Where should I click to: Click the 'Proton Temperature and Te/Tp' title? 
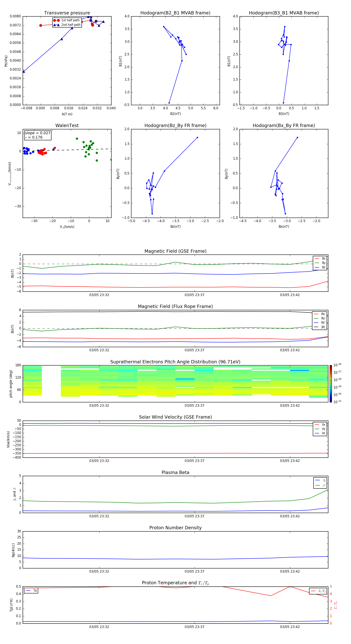(x=175, y=583)
